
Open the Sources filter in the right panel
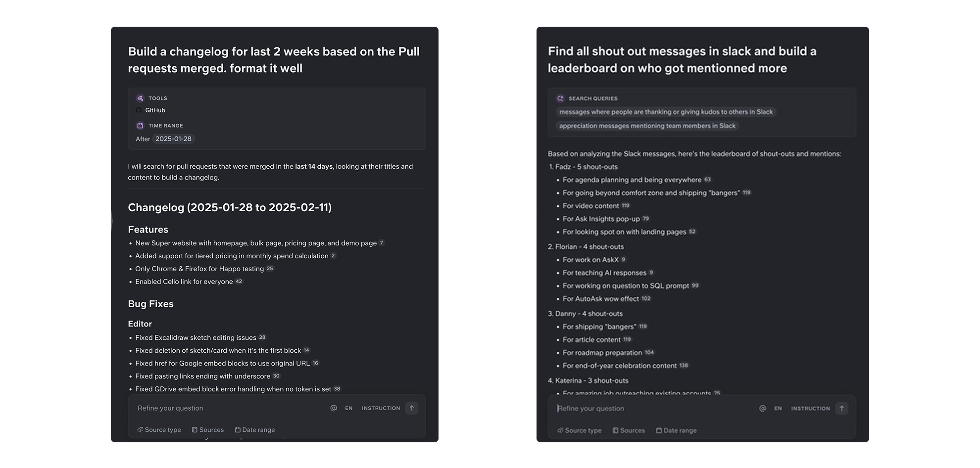tap(629, 430)
